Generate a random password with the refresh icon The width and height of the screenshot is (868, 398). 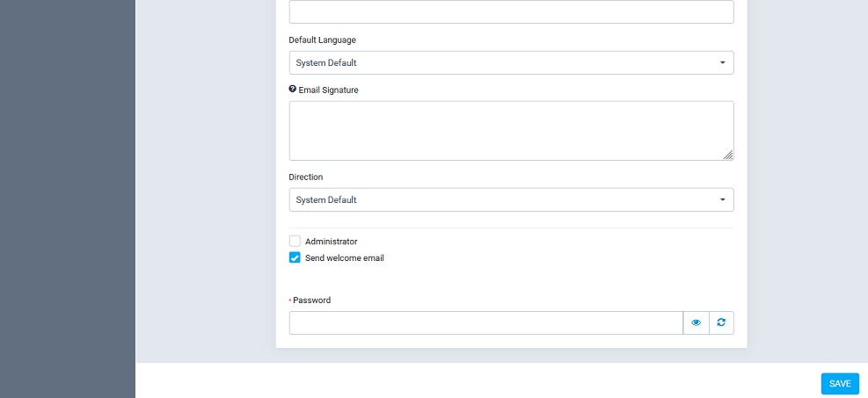[x=721, y=322]
